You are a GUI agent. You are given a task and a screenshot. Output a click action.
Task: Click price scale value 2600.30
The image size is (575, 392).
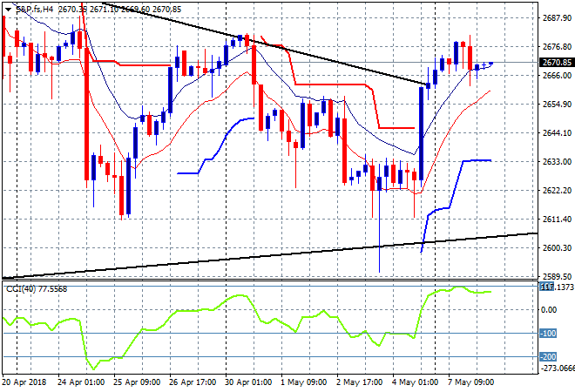point(557,248)
